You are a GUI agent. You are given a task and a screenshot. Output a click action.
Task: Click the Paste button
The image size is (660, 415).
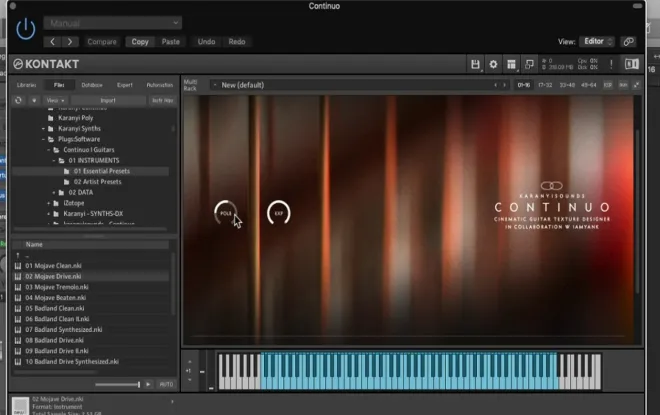tap(170, 42)
